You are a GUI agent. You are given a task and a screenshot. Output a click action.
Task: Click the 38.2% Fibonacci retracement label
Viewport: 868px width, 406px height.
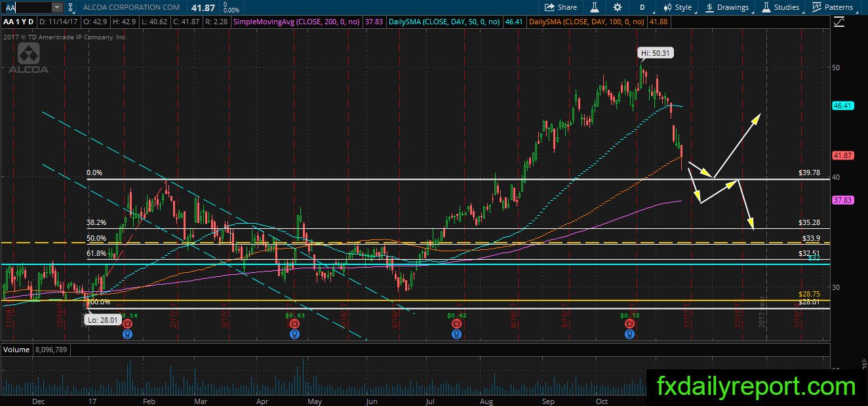click(x=96, y=222)
